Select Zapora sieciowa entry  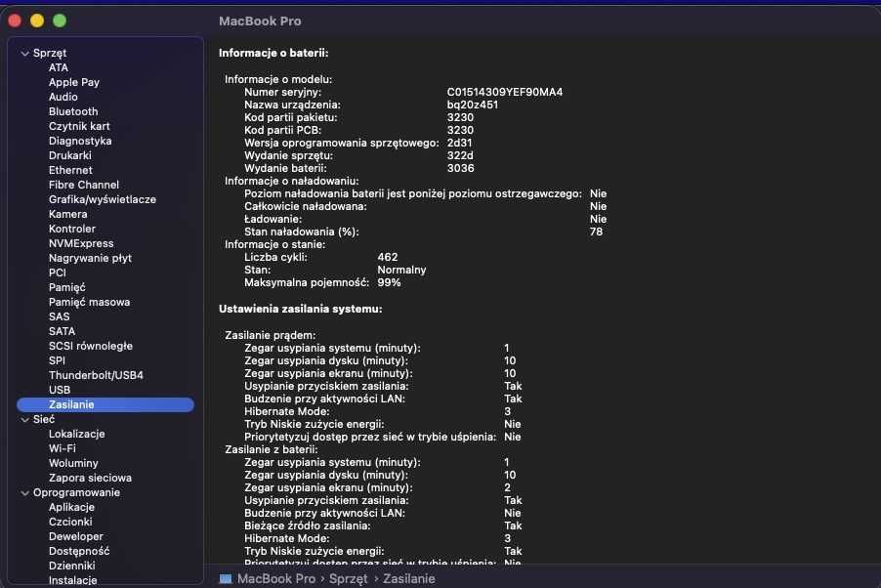90,478
